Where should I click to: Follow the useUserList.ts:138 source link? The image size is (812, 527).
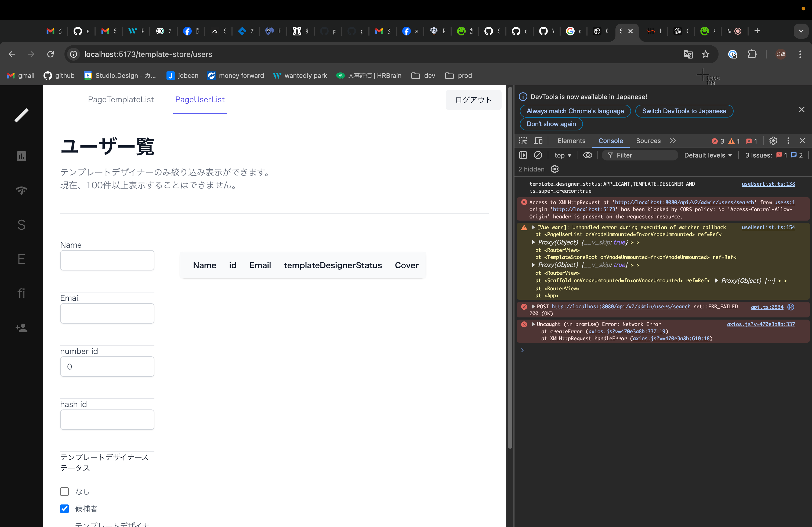click(x=768, y=184)
